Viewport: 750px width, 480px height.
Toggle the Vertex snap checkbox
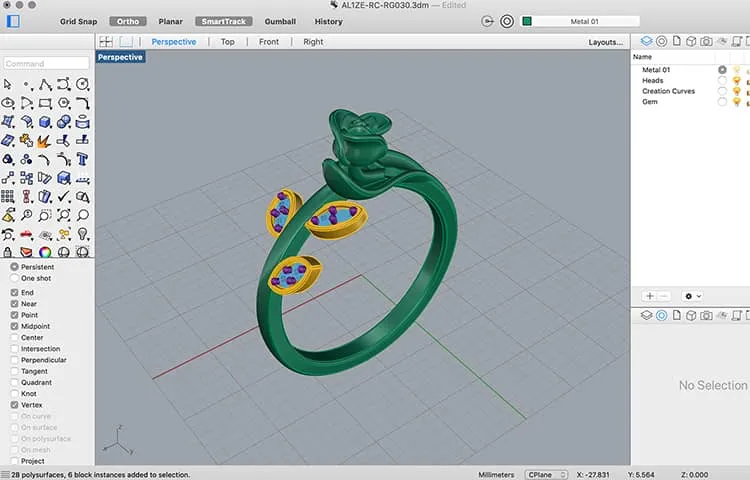point(14,405)
